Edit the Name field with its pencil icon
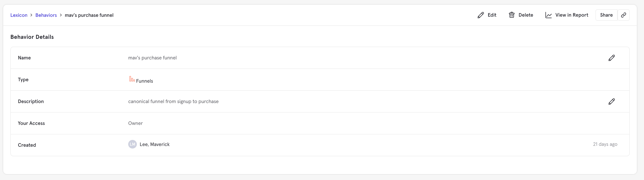Image resolution: width=644 pixels, height=180 pixels. 612,58
